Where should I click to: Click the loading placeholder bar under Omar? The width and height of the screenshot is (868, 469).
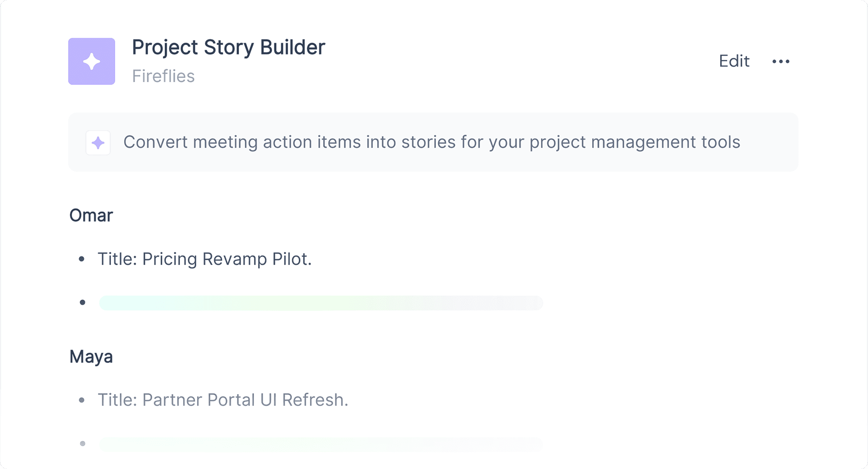321,303
